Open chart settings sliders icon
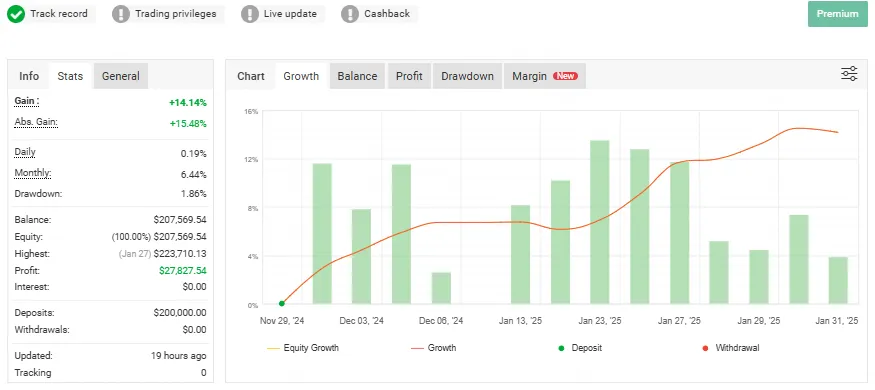Viewport: 875px width, 390px height. [x=849, y=74]
